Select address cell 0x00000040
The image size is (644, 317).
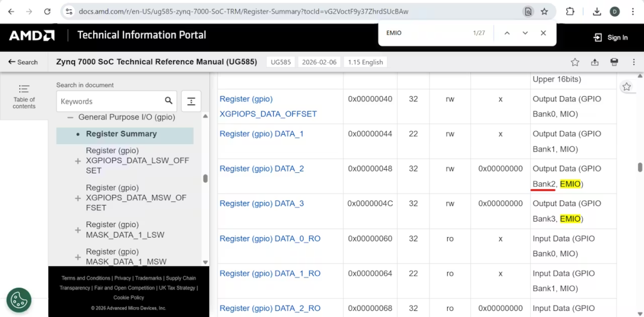(370, 99)
